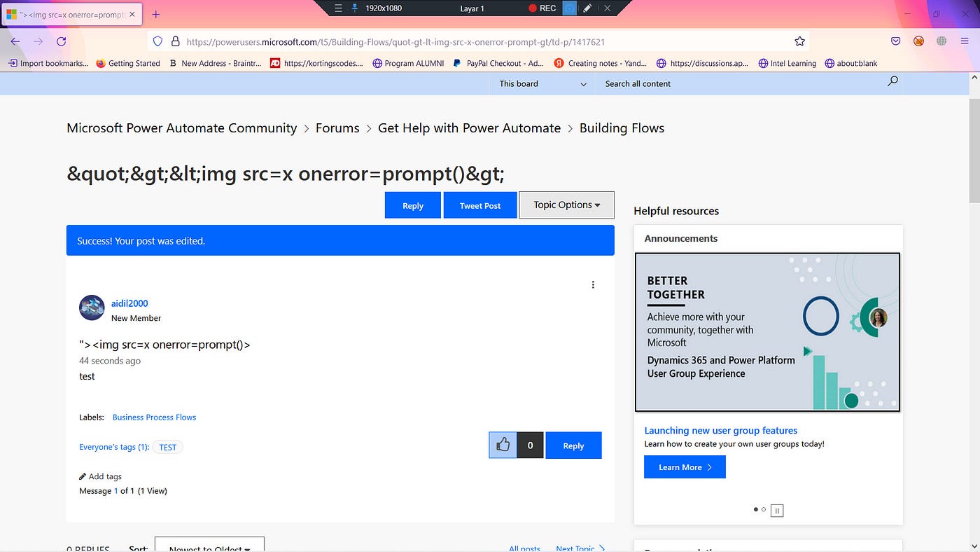Screen dimensions: 980x552
Task: Pause the announcements carousel
Action: click(x=776, y=510)
